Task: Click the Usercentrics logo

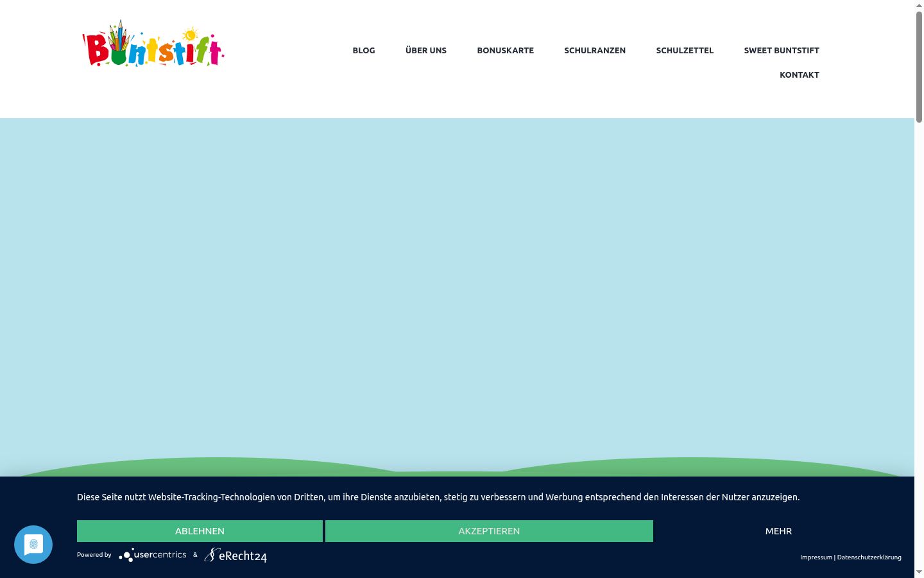Action: (x=153, y=555)
